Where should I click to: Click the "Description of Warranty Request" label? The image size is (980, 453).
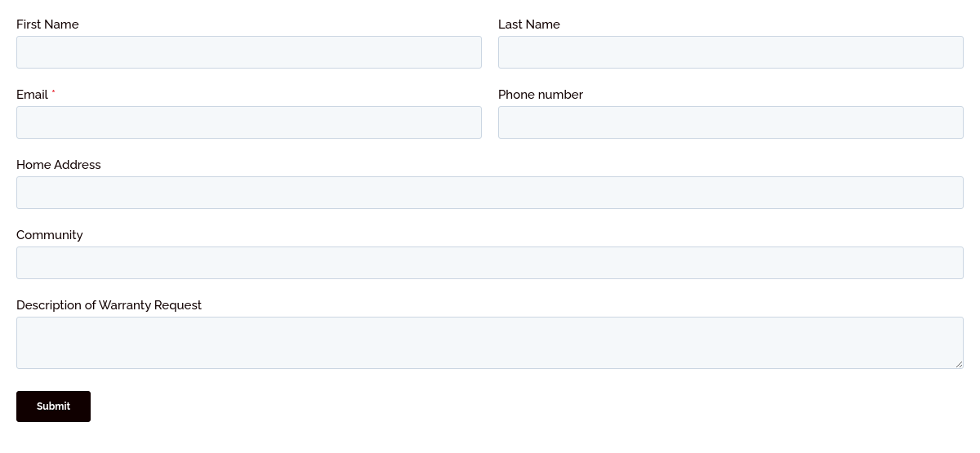pos(109,305)
